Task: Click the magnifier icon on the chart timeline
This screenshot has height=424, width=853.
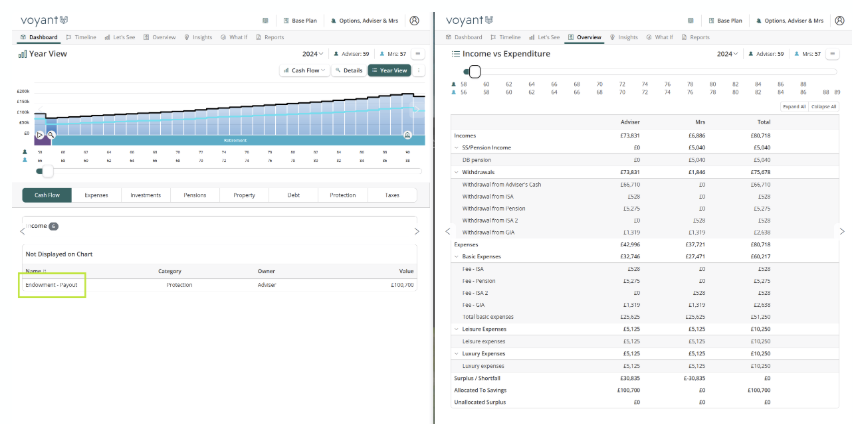Action: [x=51, y=134]
